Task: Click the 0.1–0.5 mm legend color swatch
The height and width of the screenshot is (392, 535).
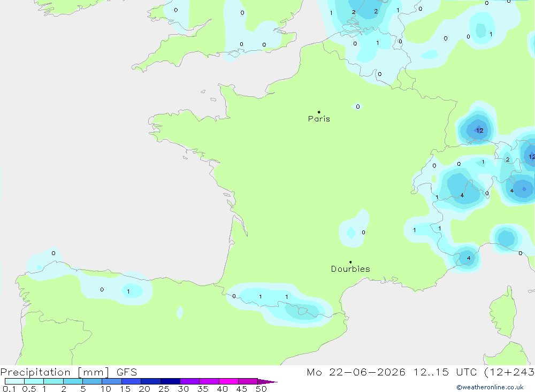Action: point(14,381)
